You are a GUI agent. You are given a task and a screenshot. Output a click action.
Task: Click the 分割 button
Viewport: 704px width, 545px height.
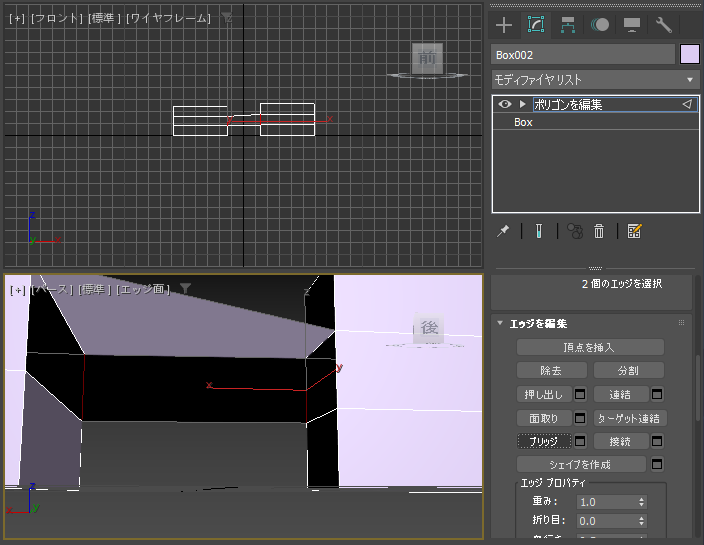628,371
